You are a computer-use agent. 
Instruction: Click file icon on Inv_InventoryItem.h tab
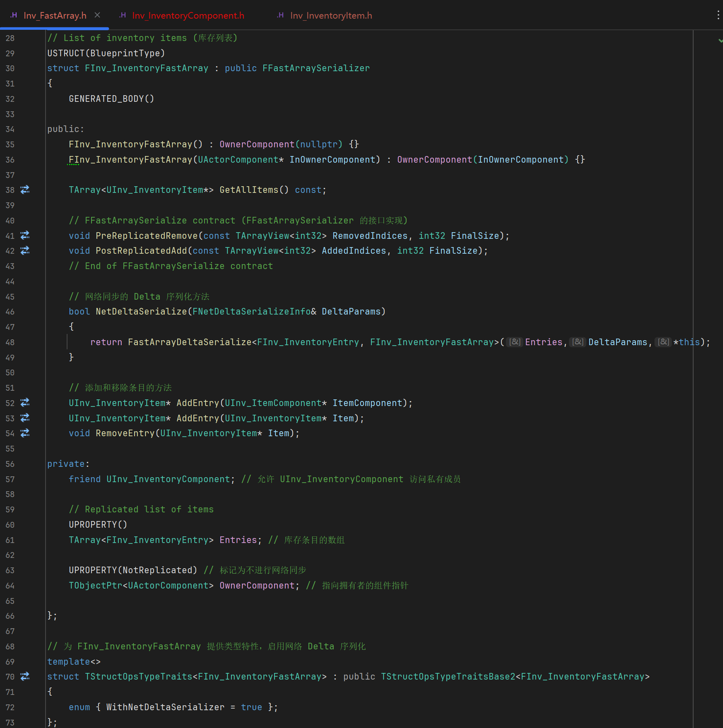pos(280,15)
